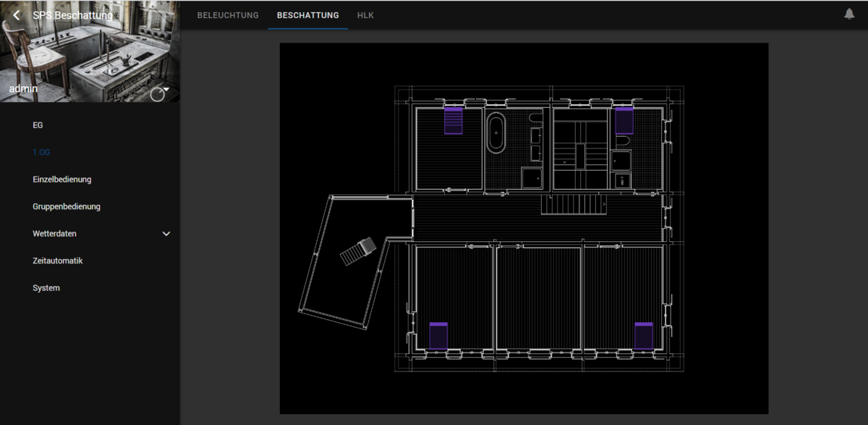Viewport: 868px width, 425px height.
Task: Open the admin user dropdown arrow
Action: [166, 89]
